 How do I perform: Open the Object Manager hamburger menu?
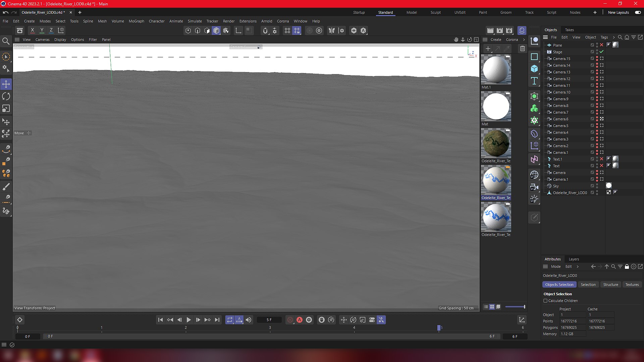(x=545, y=37)
